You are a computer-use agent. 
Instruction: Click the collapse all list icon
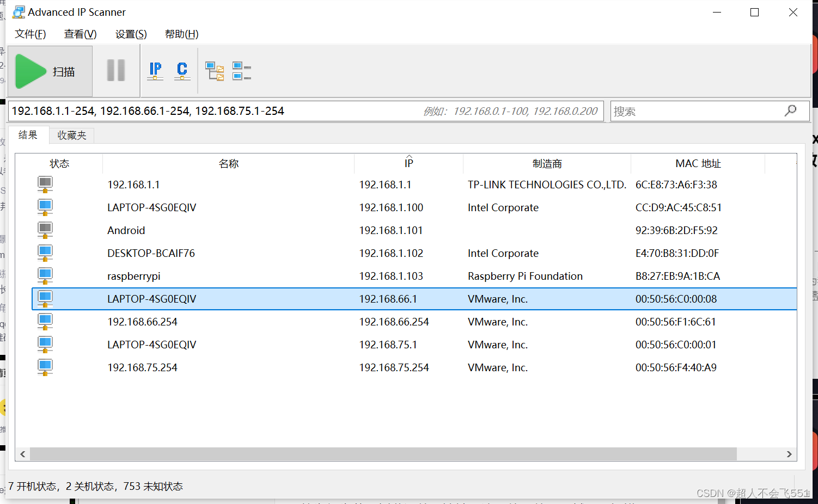coord(242,71)
